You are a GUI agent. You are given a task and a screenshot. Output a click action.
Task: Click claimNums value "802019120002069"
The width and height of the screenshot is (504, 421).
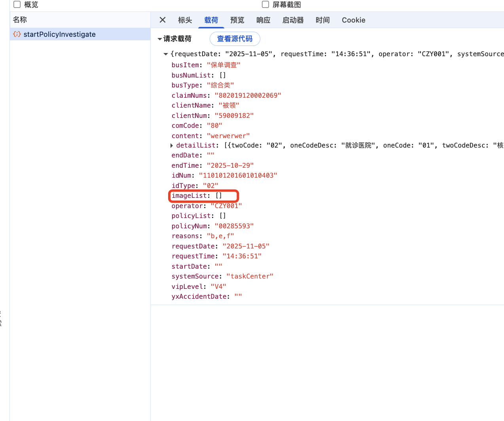pyautogui.click(x=248, y=95)
